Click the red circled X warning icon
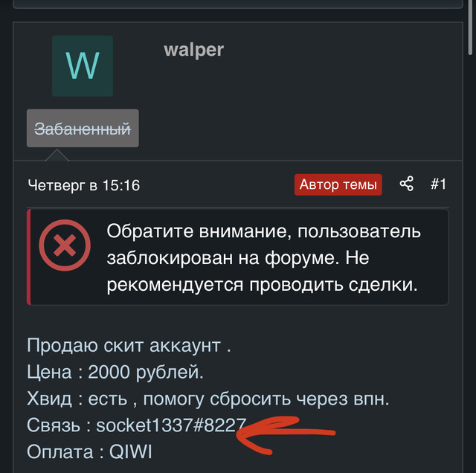Image resolution: width=476 pixels, height=473 pixels. [65, 245]
